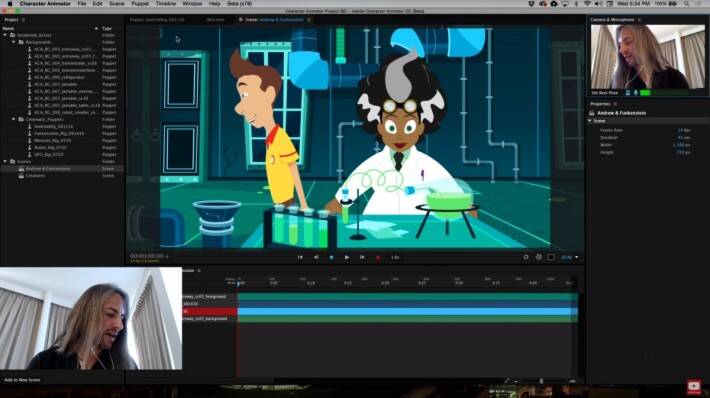
Task: Open the Window menu
Action: click(x=192, y=4)
